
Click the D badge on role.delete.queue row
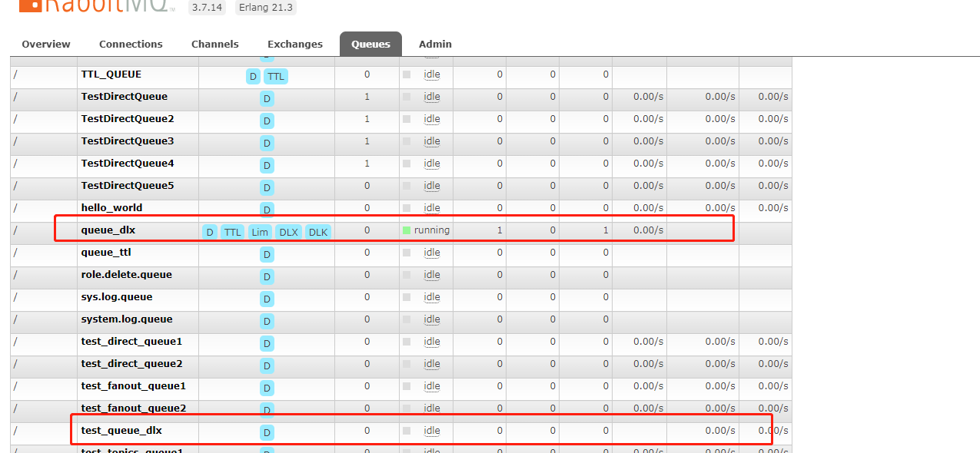[267, 277]
